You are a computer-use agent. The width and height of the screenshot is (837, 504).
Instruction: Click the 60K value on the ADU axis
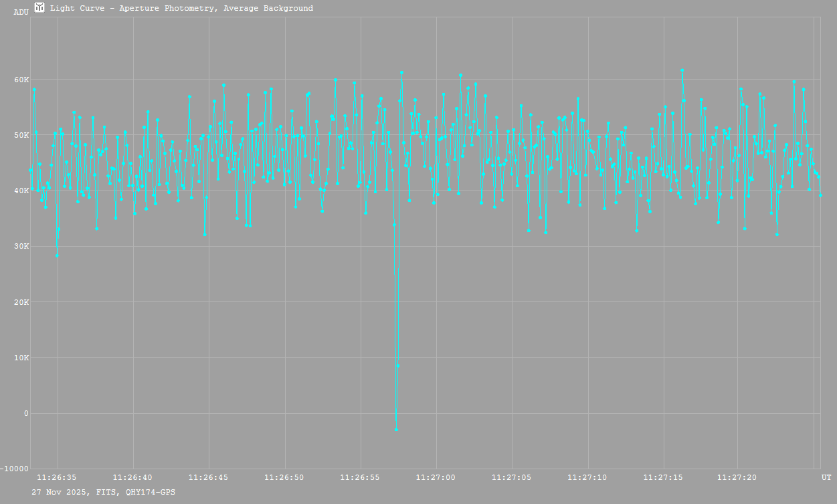[22, 80]
